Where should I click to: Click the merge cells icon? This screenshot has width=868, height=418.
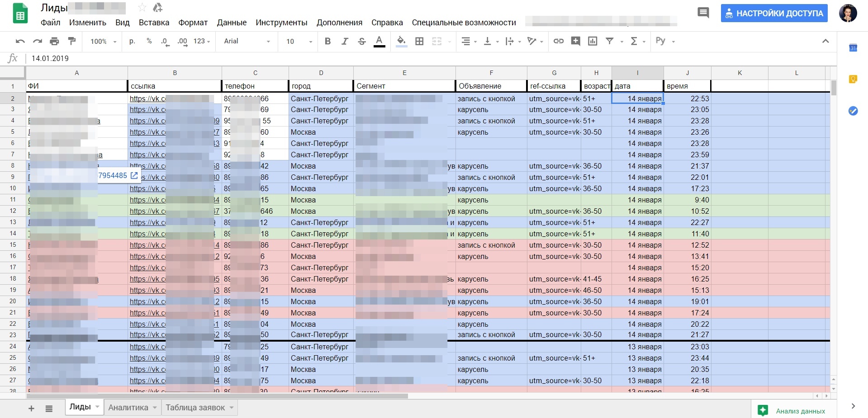point(436,41)
